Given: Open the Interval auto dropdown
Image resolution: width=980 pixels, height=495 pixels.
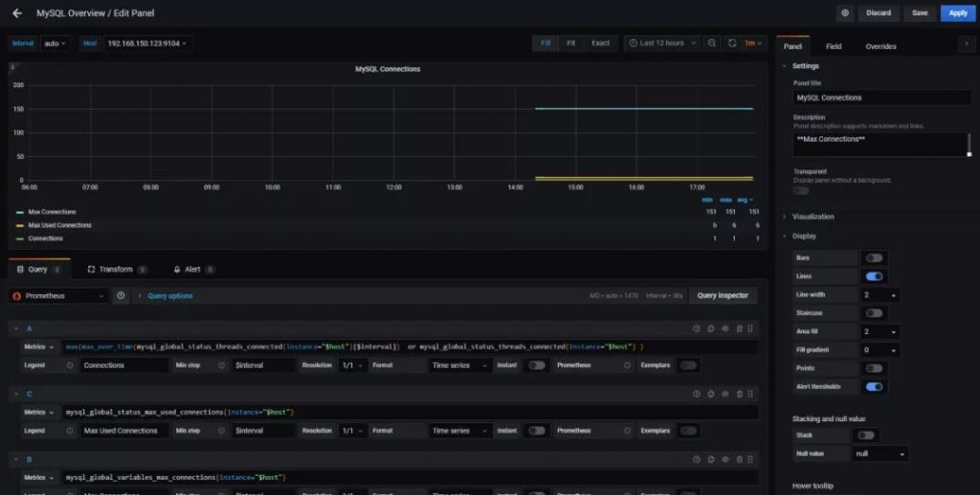Looking at the screenshot, I should tap(55, 43).
